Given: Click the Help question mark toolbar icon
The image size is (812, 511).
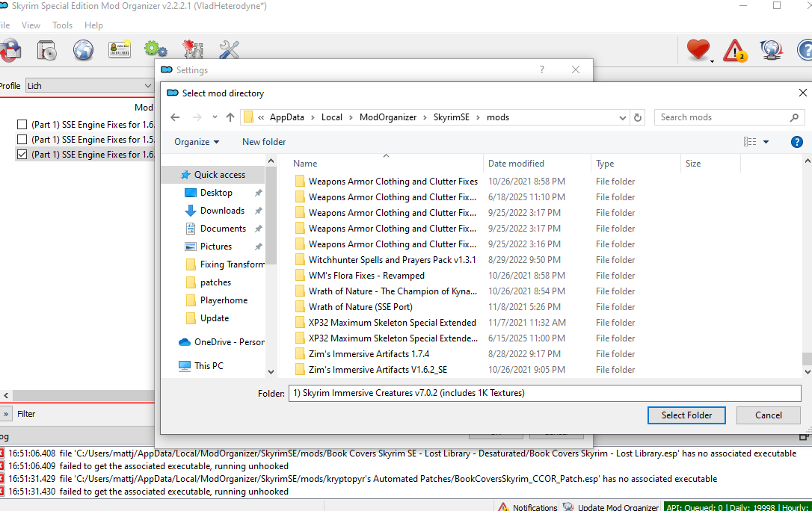Looking at the screenshot, I should click(x=805, y=50).
